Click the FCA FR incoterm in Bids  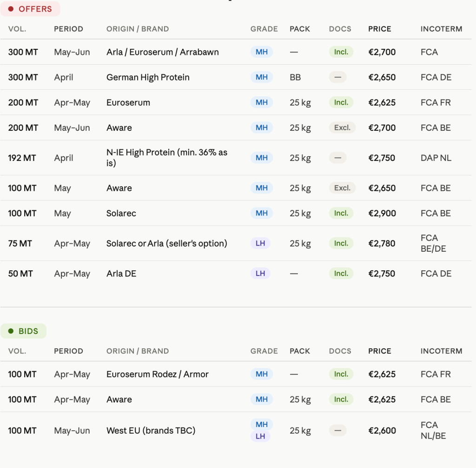[x=436, y=374]
